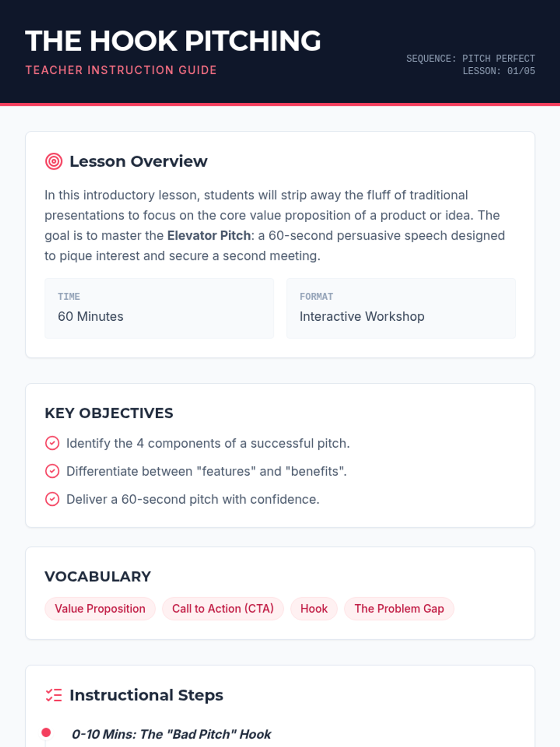Click the TEACHER INSTRUCTION GUIDE subtitle

[121, 70]
